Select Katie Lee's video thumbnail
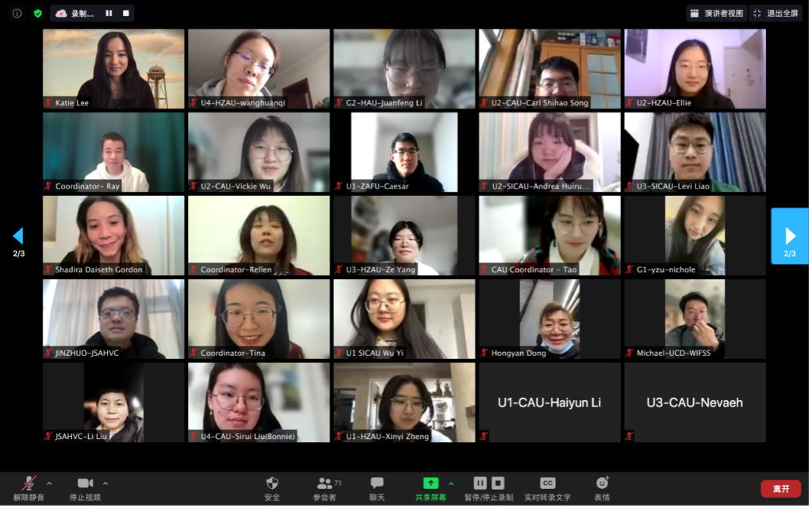 pyautogui.click(x=113, y=69)
